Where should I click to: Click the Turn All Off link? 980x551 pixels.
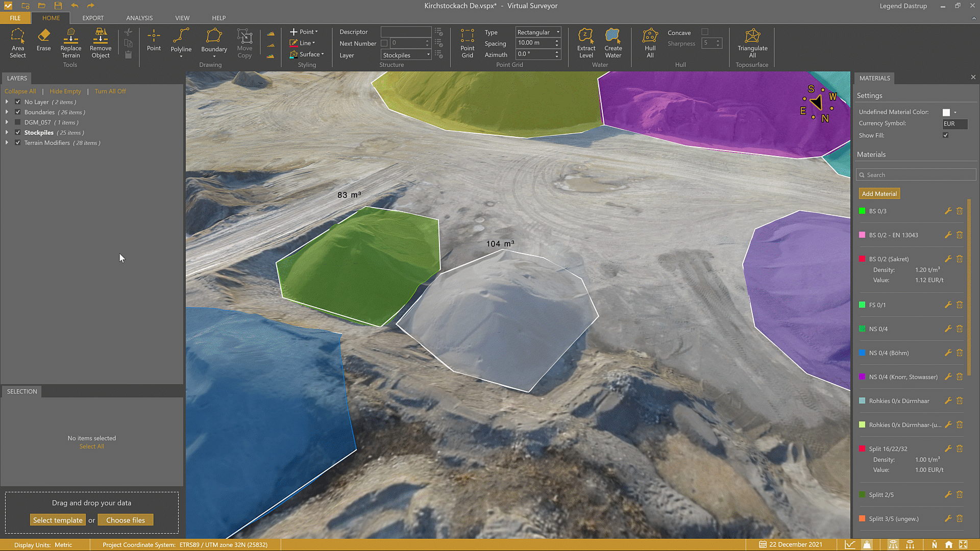click(x=110, y=91)
